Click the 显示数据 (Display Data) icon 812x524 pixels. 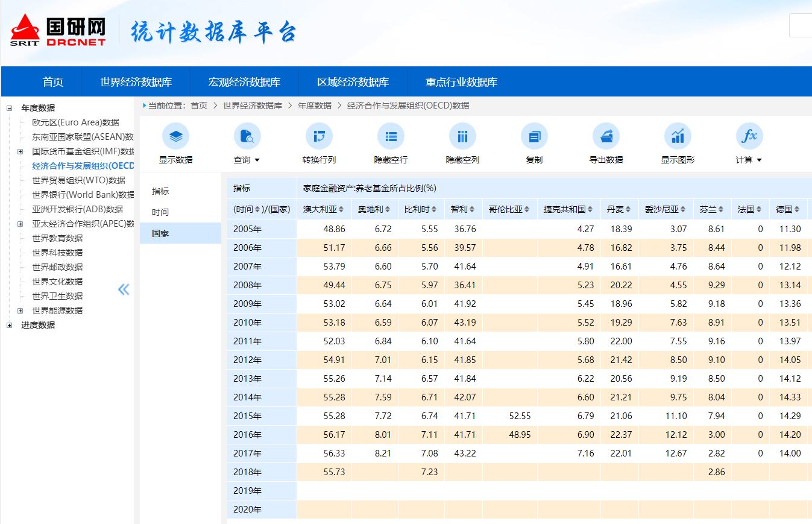175,144
